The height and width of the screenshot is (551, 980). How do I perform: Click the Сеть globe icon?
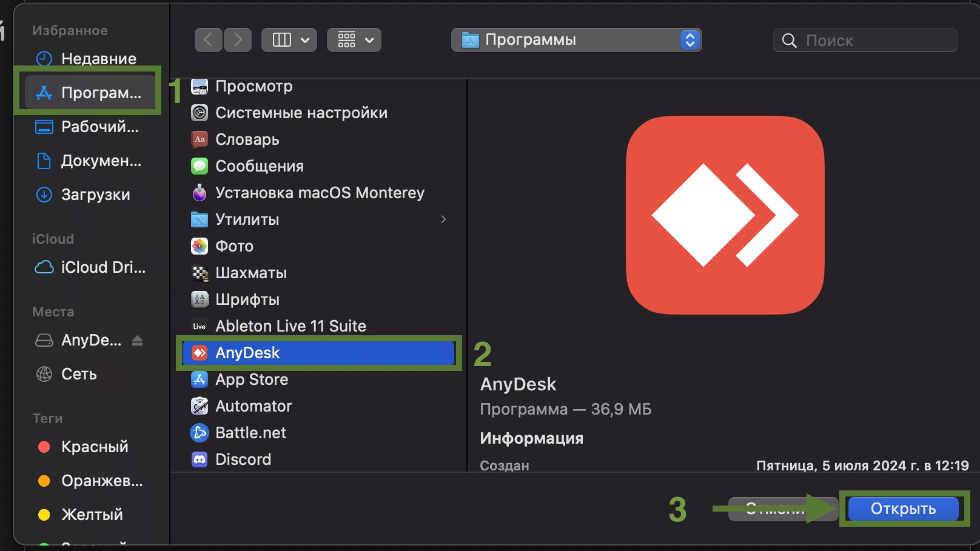(x=44, y=374)
